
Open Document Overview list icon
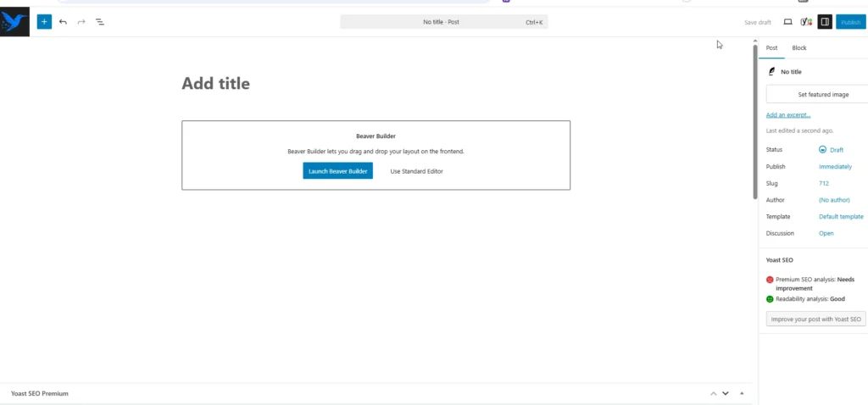100,22
